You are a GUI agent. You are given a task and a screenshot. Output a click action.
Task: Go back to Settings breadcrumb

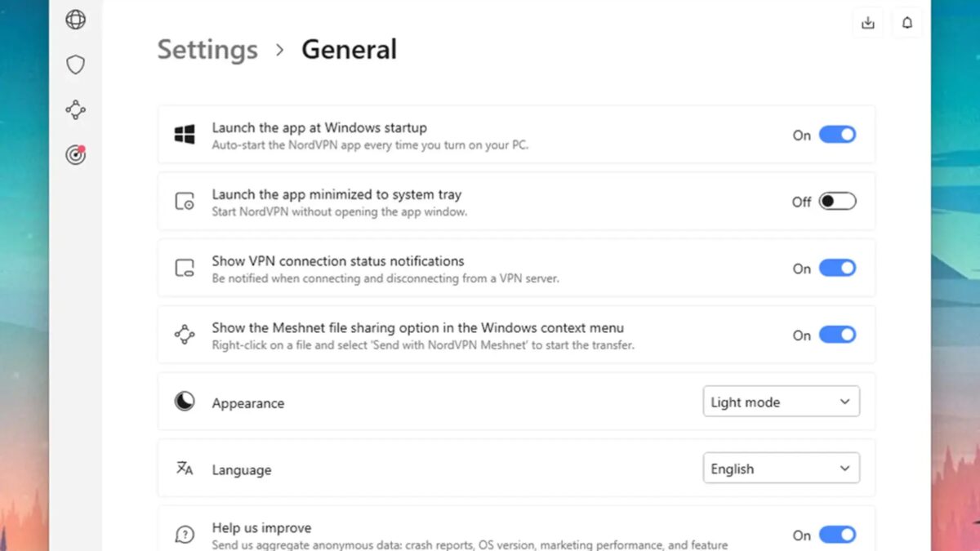click(207, 50)
